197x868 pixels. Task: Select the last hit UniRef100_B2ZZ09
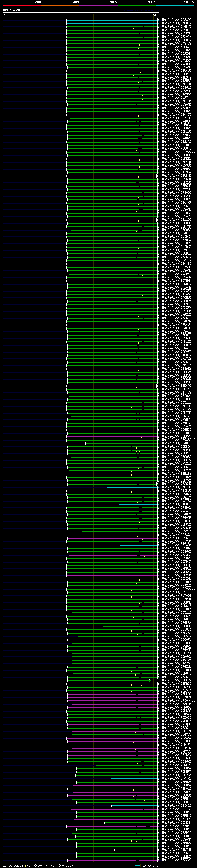point(177,860)
